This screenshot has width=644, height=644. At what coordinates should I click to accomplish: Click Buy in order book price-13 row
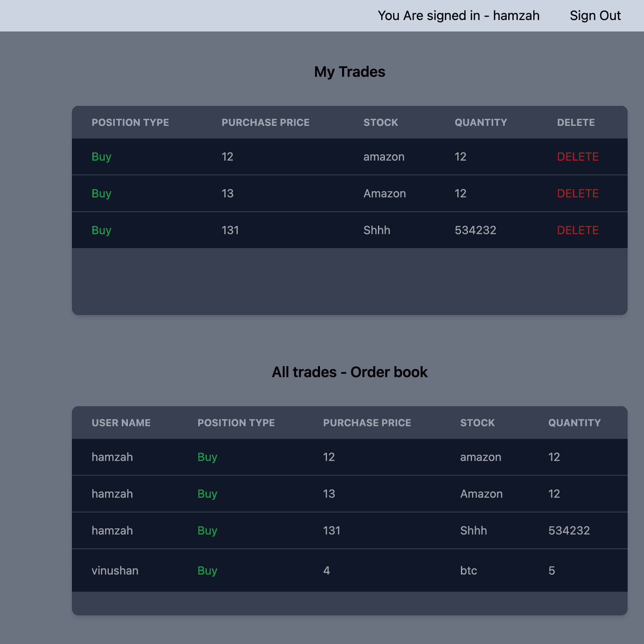(207, 494)
